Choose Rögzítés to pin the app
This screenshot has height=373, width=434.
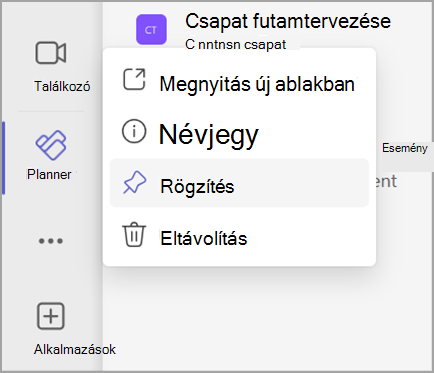pyautogui.click(x=239, y=183)
